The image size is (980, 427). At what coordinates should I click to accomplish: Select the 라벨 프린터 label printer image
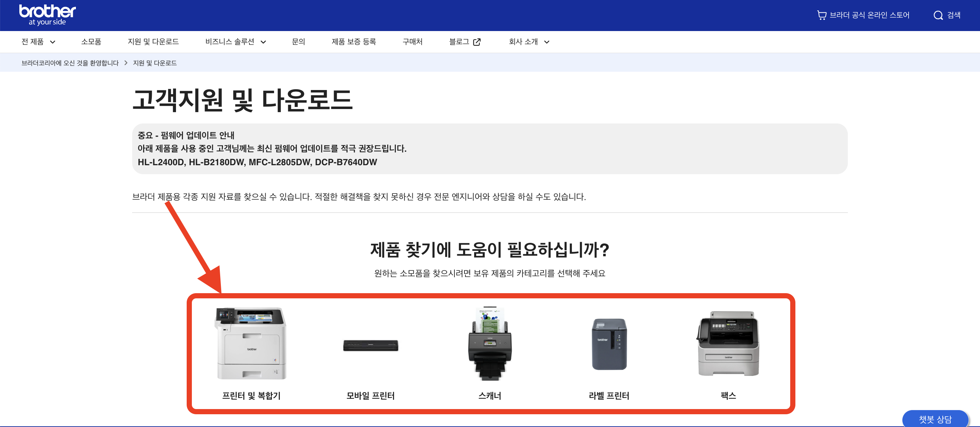608,344
